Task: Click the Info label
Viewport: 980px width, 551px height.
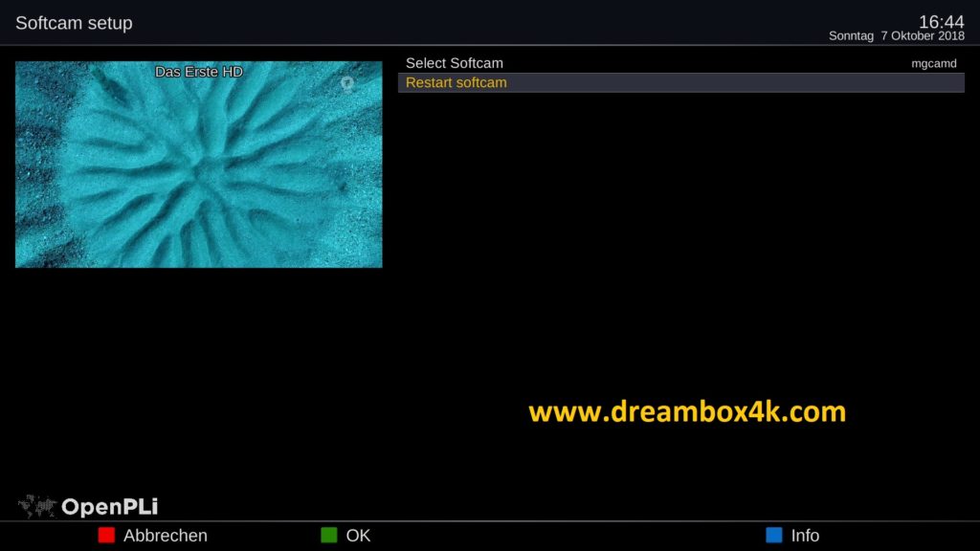Action: [x=805, y=536]
